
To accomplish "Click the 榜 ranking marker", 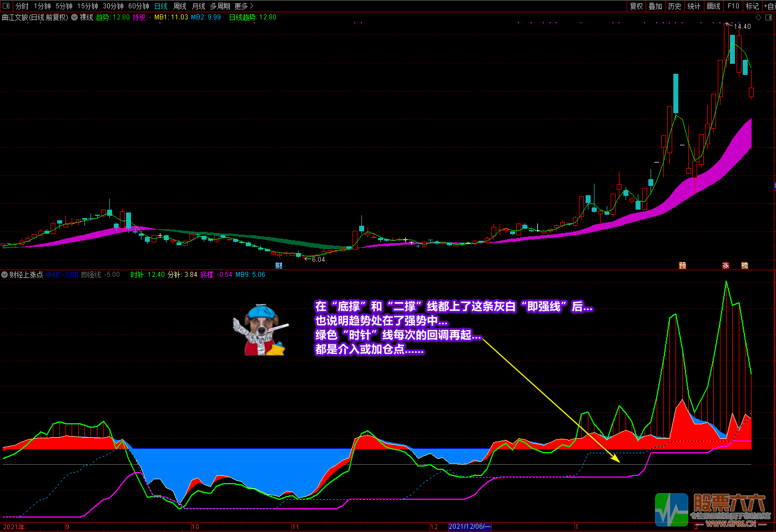I will 745,266.
